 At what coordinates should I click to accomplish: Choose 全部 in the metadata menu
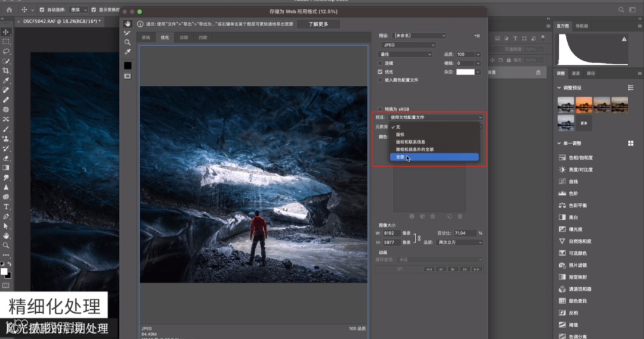(434, 157)
